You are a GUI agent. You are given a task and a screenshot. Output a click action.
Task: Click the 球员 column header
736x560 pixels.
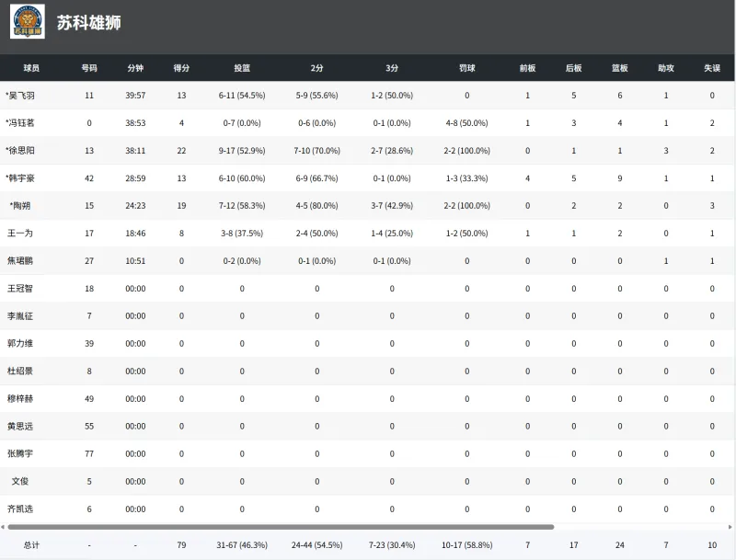31,68
